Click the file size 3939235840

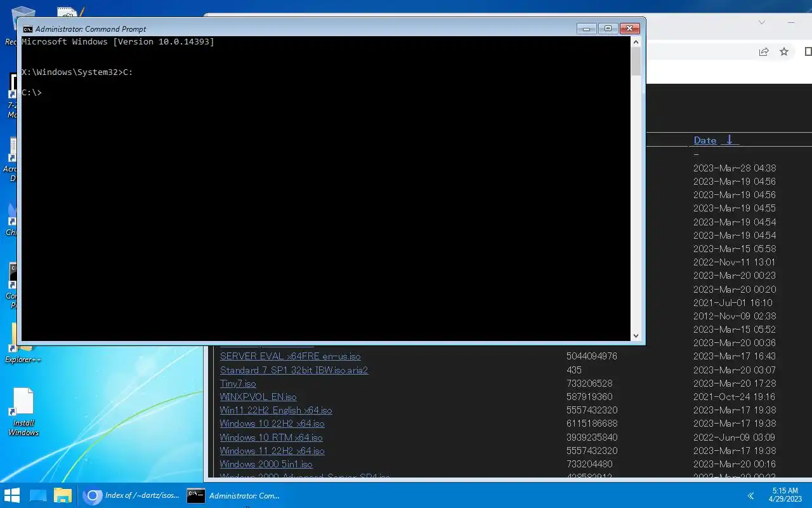pos(592,438)
